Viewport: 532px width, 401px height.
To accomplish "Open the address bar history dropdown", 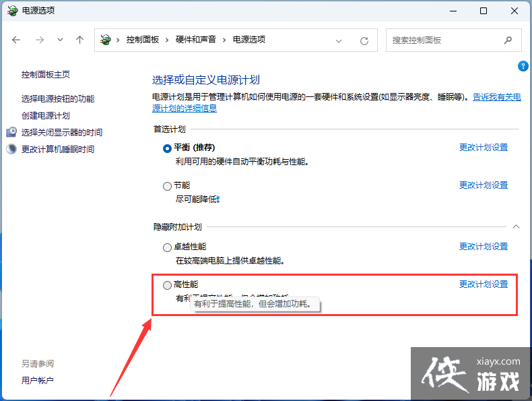I will (338, 41).
